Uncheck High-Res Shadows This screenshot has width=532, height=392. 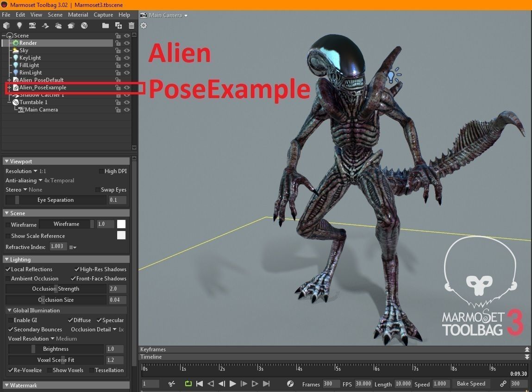[77, 269]
